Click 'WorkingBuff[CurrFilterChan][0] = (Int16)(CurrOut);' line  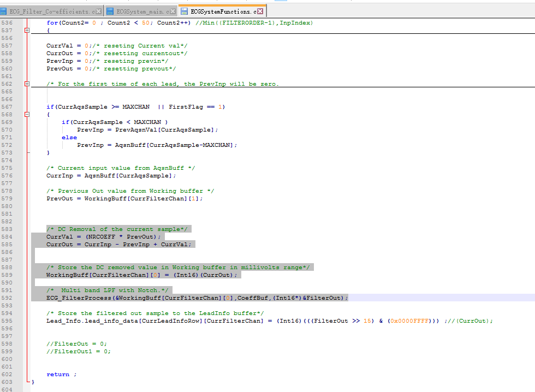pyautogui.click(x=141, y=275)
